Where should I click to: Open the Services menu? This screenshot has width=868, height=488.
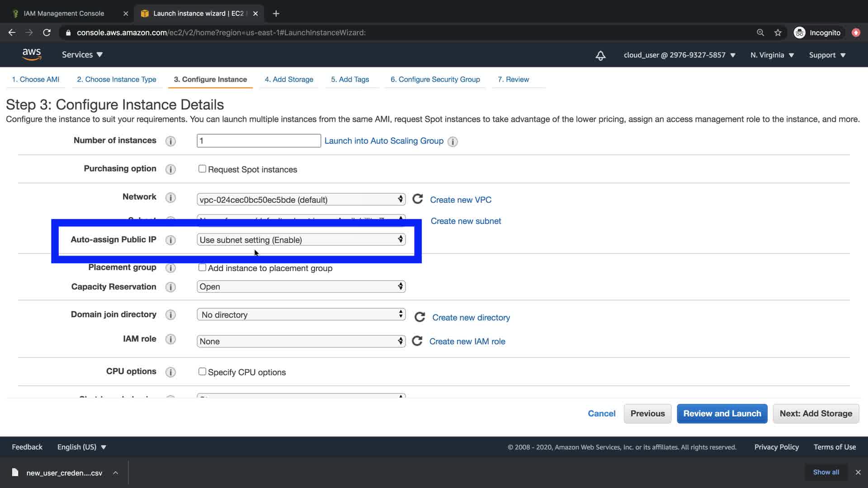pos(82,55)
